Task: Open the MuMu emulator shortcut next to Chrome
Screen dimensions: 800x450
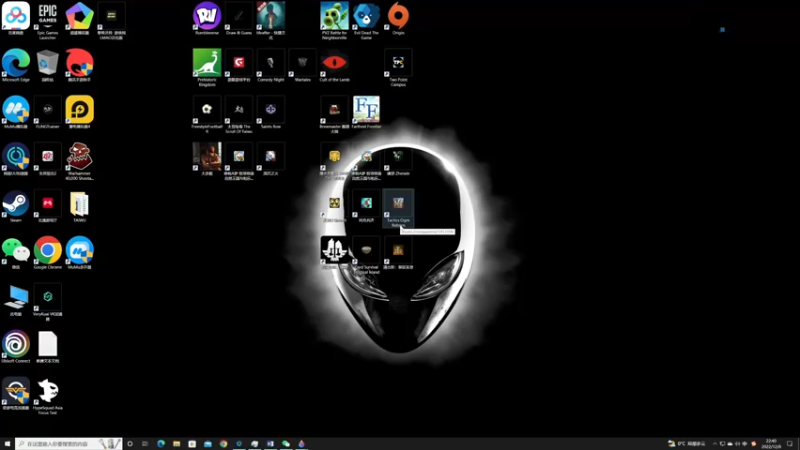Action: (80, 253)
